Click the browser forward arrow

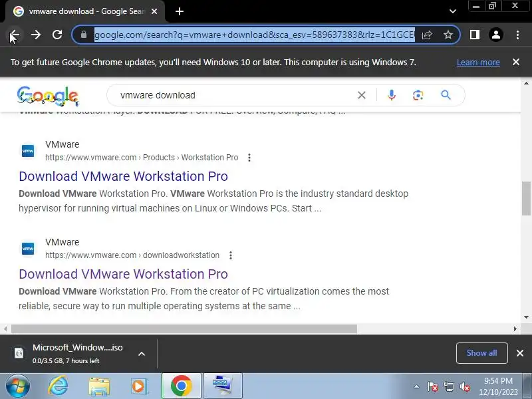coord(36,35)
